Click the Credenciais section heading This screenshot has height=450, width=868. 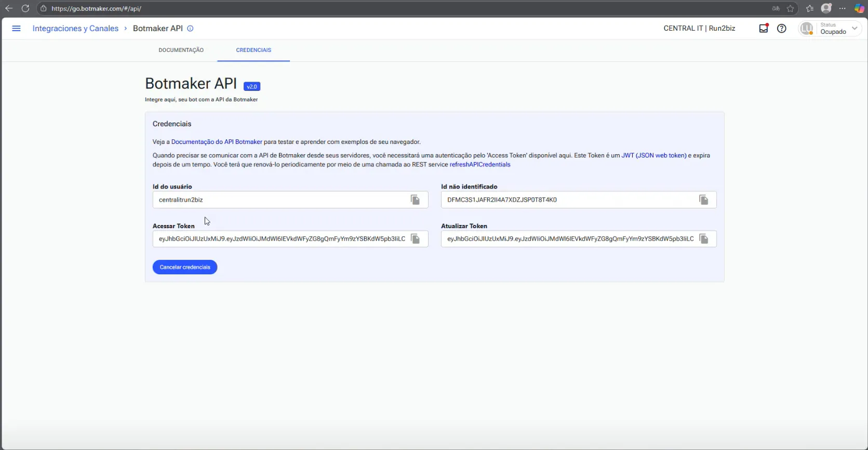click(x=172, y=124)
